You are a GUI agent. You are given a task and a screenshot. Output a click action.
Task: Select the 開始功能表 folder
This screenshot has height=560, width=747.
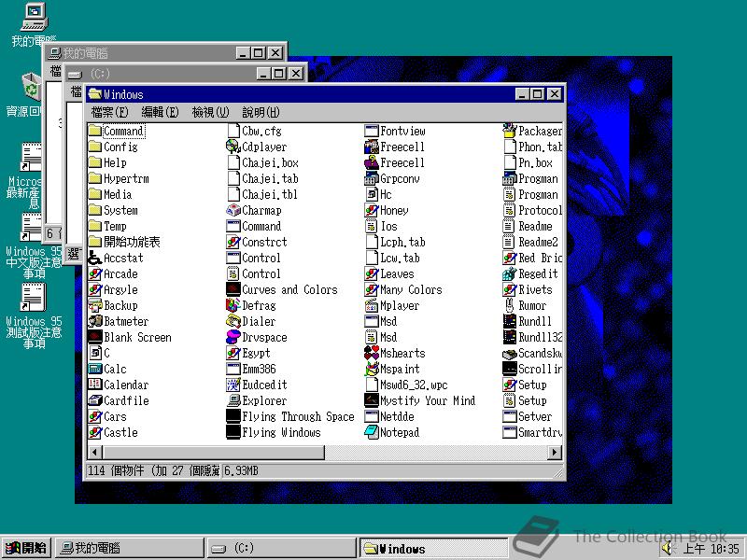[124, 242]
